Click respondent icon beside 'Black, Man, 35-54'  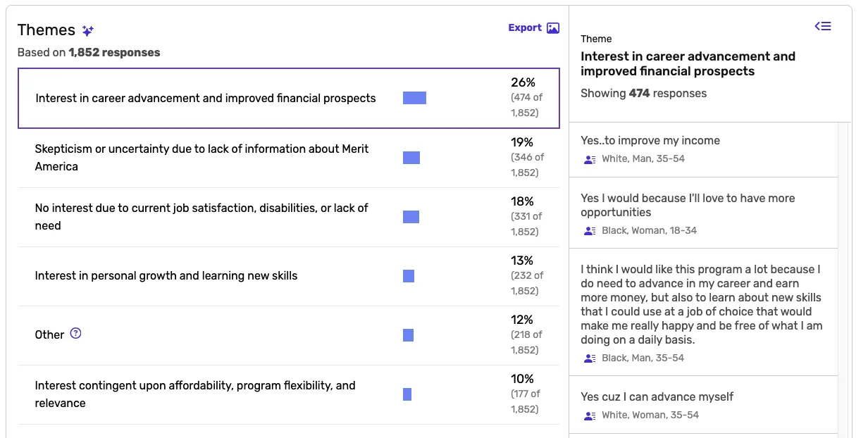pyautogui.click(x=590, y=358)
